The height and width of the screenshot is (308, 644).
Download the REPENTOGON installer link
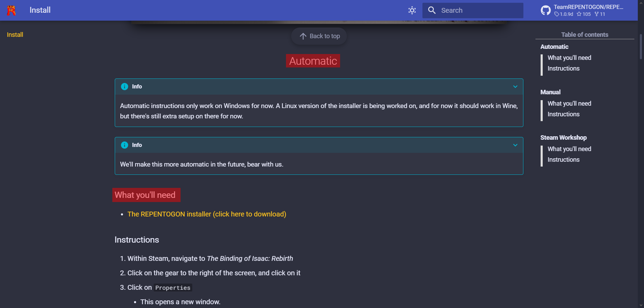207,214
